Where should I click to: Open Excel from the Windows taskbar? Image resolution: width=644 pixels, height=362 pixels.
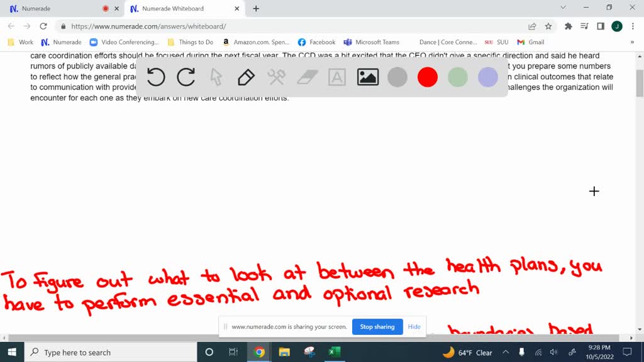point(333,352)
